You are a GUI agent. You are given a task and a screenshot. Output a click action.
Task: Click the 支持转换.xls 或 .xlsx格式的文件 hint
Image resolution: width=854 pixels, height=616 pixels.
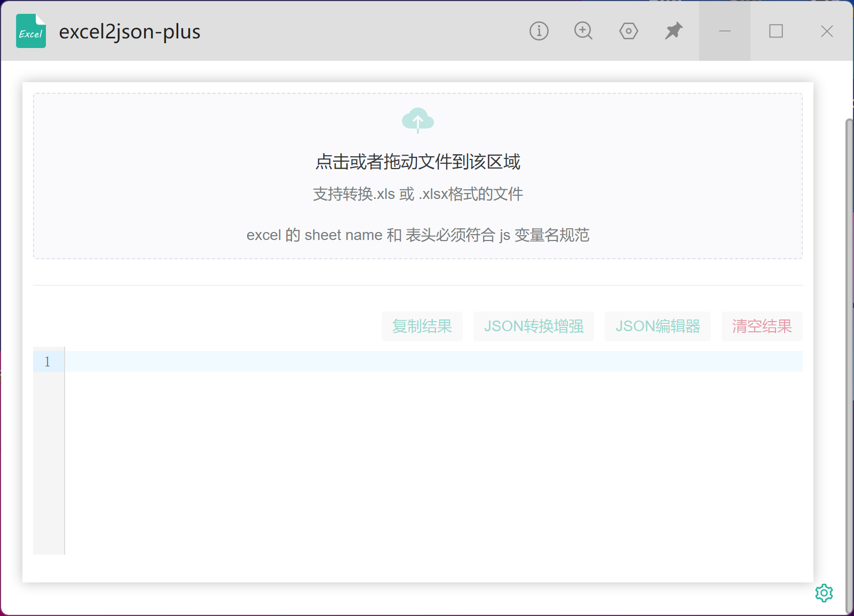click(x=418, y=194)
